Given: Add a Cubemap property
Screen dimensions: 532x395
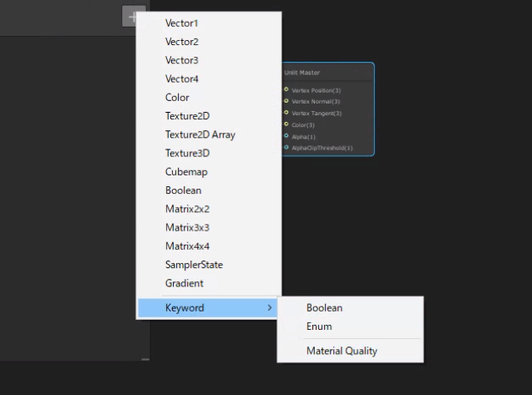Looking at the screenshot, I should coord(209,172).
